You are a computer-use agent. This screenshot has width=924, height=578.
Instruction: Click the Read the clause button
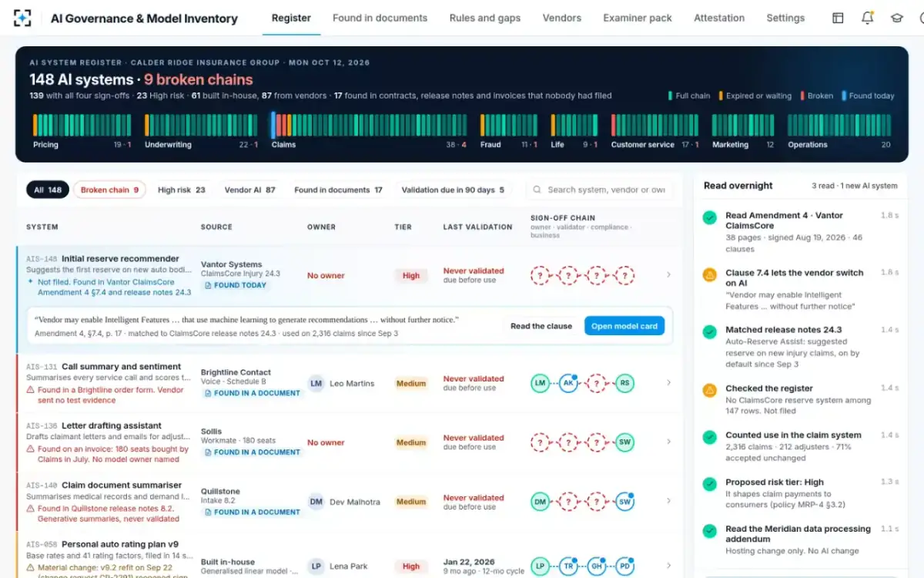click(x=541, y=326)
